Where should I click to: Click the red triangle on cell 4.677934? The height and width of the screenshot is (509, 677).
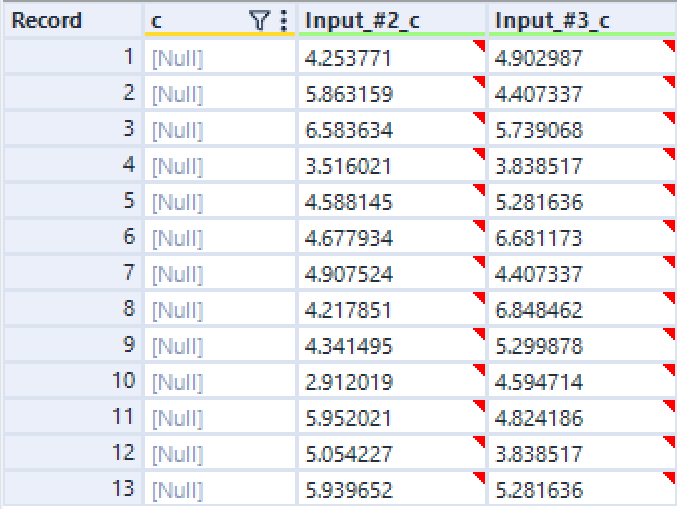point(479,226)
